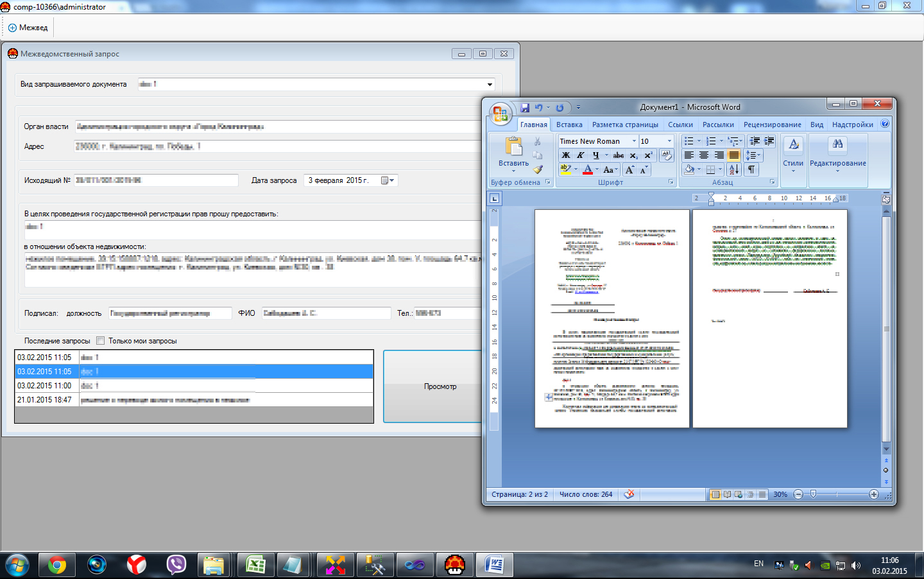Open the 'Дата запроса' calendar dropdown

(x=388, y=180)
